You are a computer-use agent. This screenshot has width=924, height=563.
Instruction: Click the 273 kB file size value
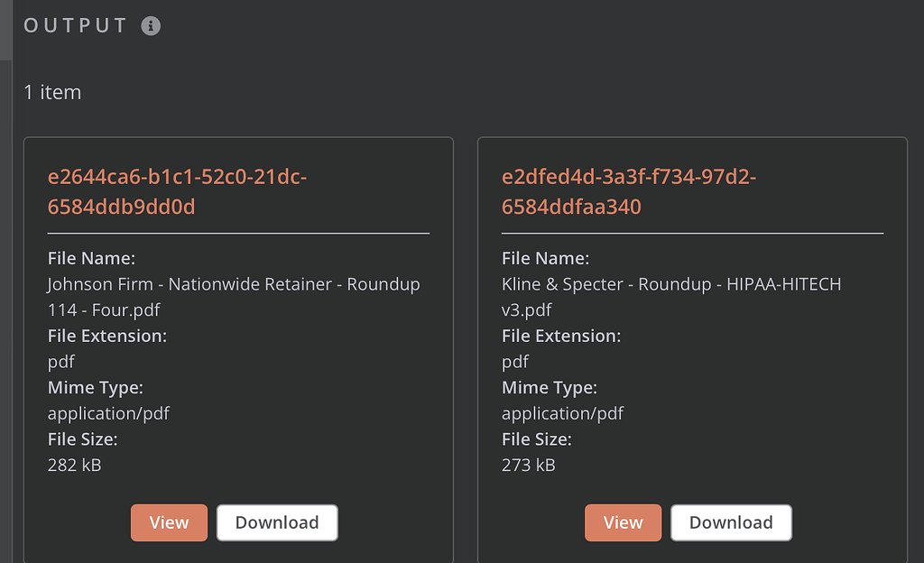point(528,466)
